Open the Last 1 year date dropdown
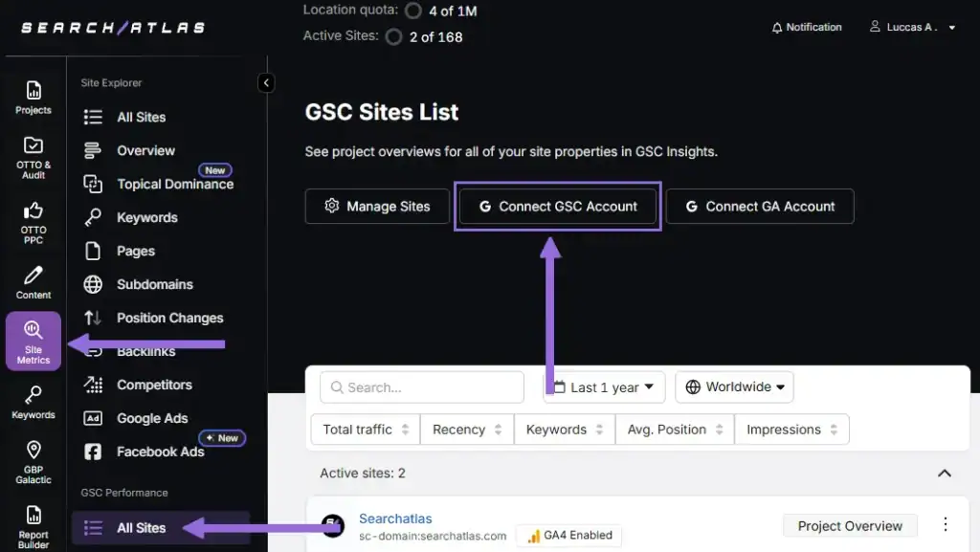Image resolution: width=980 pixels, height=552 pixels. (x=603, y=386)
